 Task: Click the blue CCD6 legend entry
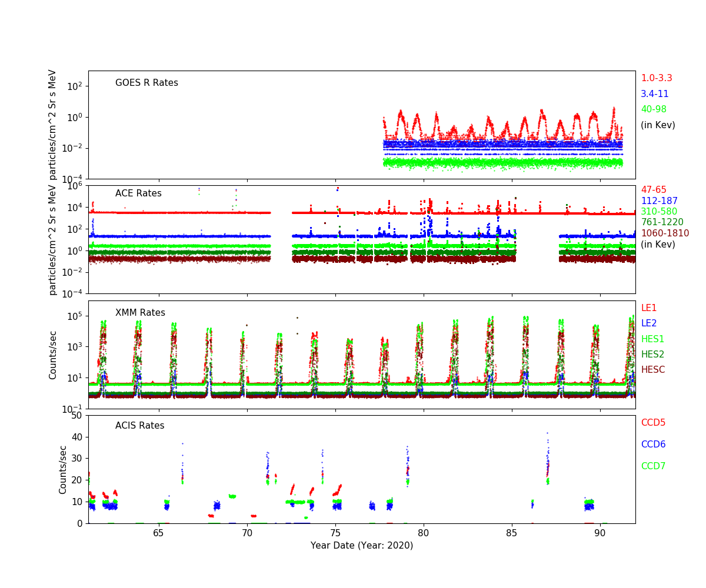(653, 445)
